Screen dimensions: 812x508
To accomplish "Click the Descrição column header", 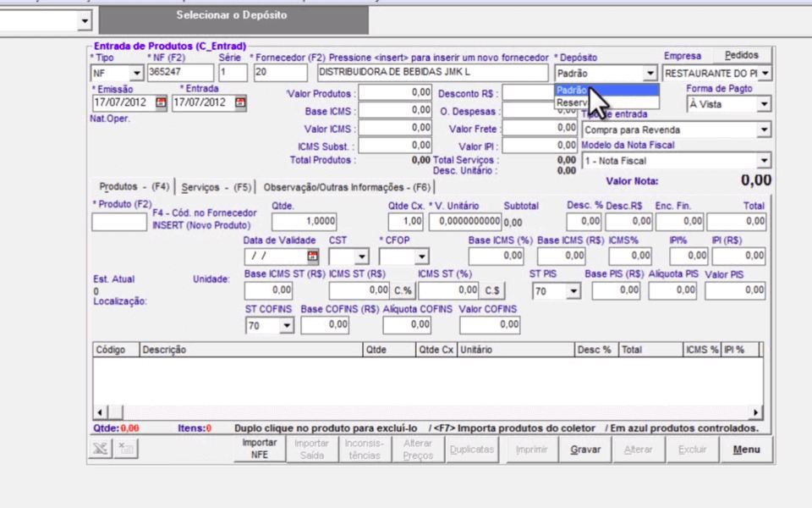I will click(251, 350).
